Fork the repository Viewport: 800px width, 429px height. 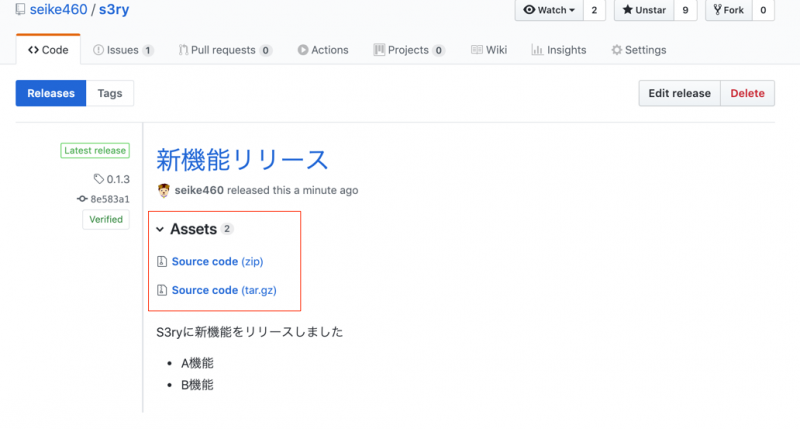click(727, 10)
